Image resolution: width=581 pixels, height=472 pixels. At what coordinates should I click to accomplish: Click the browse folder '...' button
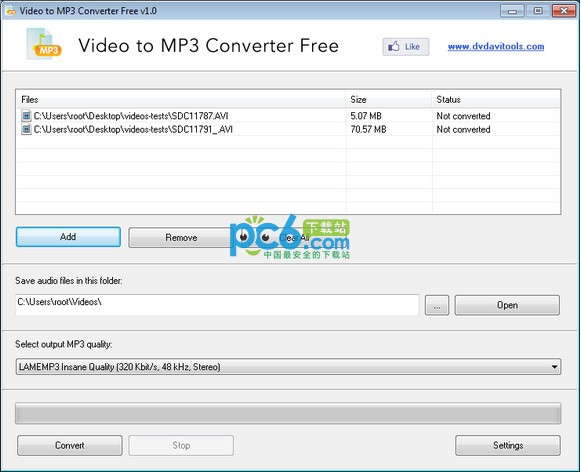point(437,305)
